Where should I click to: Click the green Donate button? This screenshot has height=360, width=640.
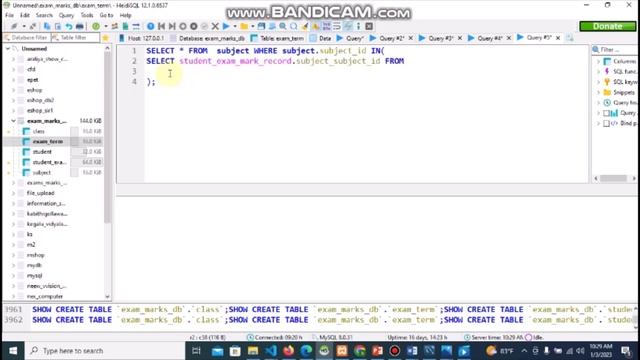click(x=607, y=26)
